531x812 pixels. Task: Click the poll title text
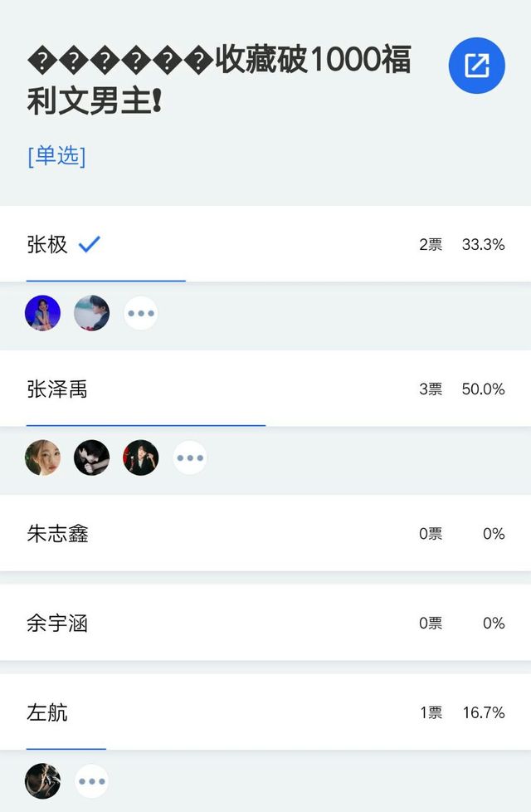tap(219, 82)
